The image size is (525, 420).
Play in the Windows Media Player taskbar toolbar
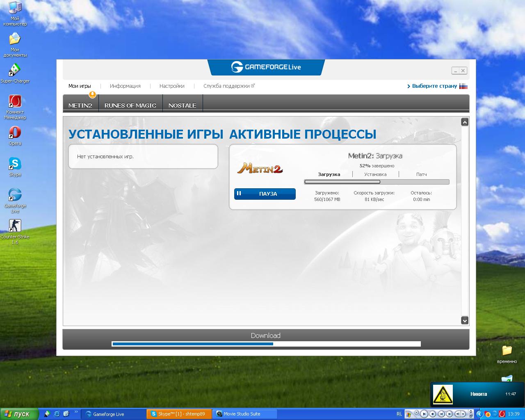[x=425, y=414]
